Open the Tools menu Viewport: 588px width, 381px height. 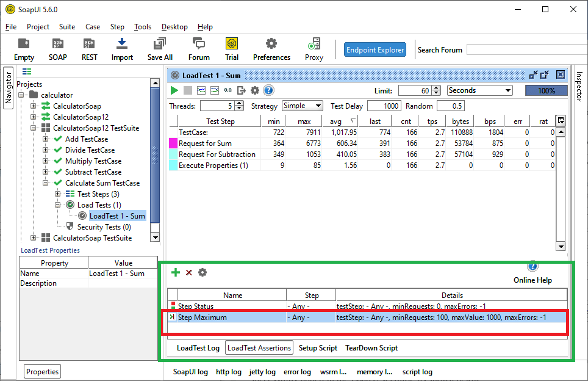143,27
